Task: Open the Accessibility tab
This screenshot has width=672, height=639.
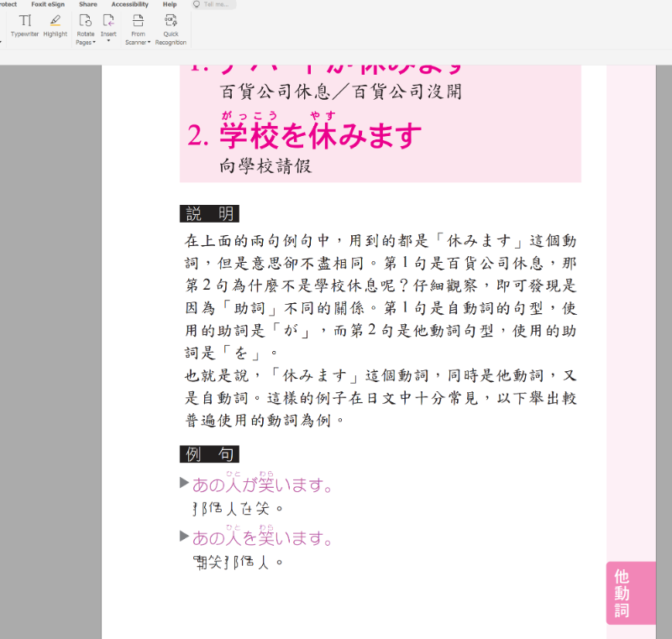Action: click(x=129, y=4)
